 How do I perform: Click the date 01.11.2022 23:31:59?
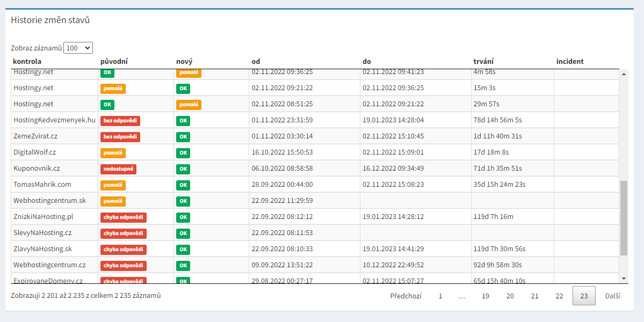pos(282,120)
